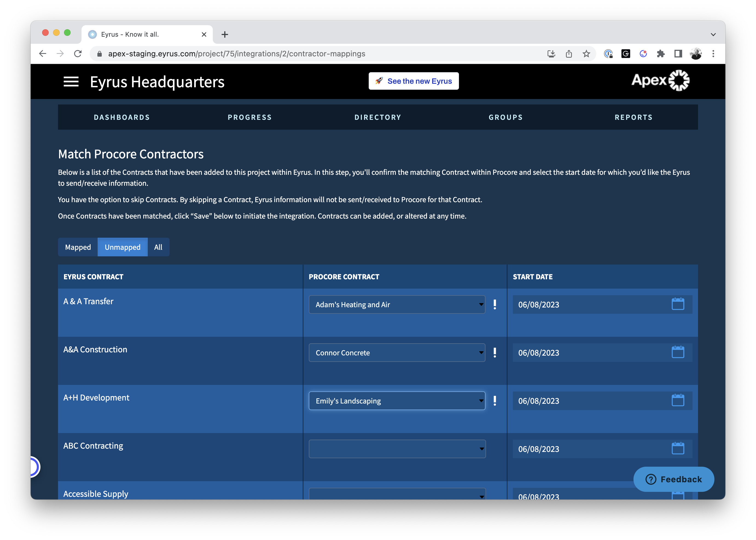Click the browser address bar URL
This screenshot has height=540, width=756.
point(237,54)
